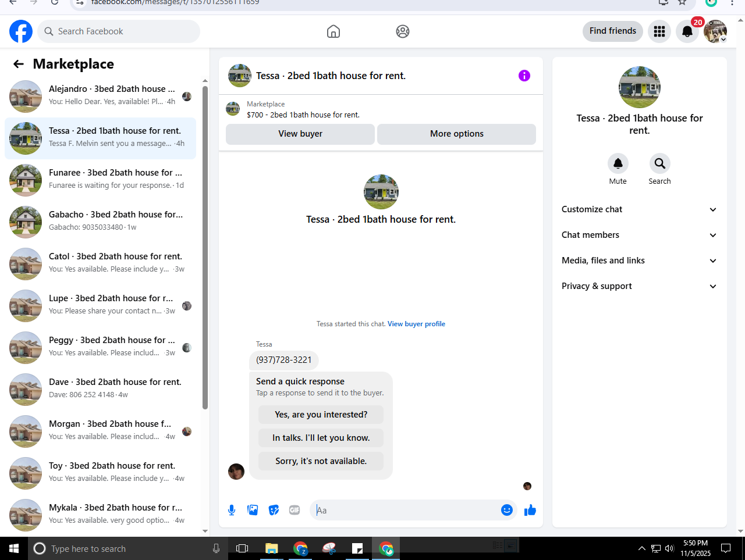Open Sticky Notes taskbar icon
745x560 pixels.
click(357, 548)
